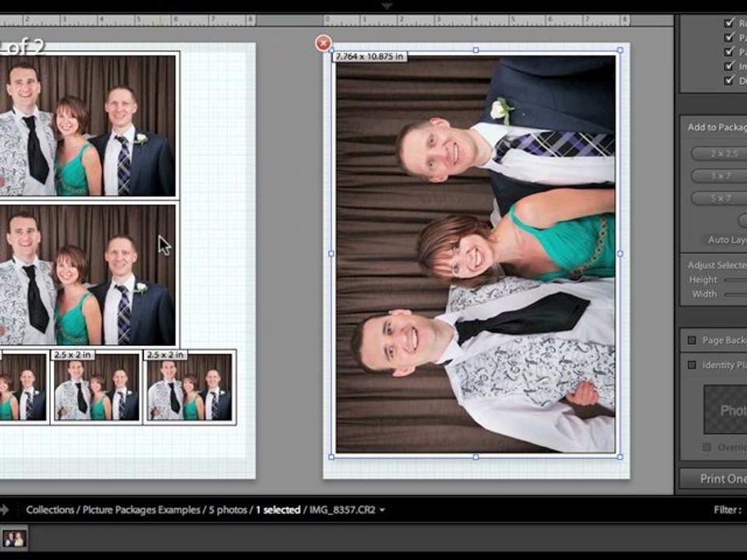Toggle the Page Background Color checkbox
747x560 pixels.
692,341
